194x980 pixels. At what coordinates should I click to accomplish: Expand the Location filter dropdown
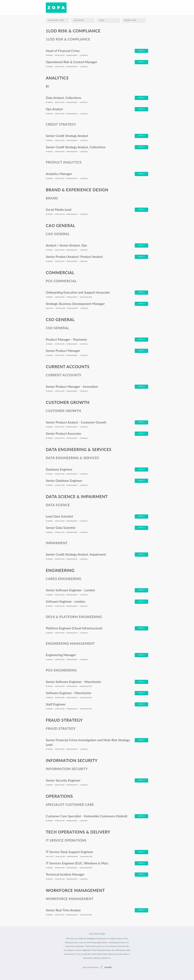(x=83, y=20)
